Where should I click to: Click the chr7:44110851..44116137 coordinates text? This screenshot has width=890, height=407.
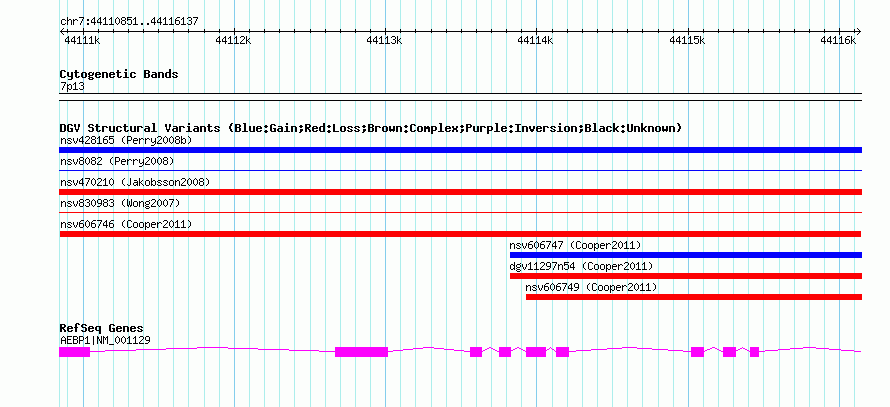coord(129,22)
